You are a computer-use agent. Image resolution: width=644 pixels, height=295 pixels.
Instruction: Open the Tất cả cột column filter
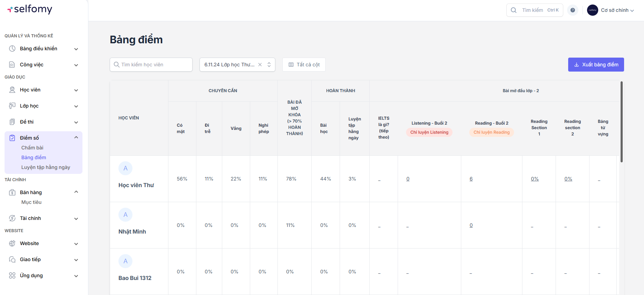pyautogui.click(x=304, y=65)
